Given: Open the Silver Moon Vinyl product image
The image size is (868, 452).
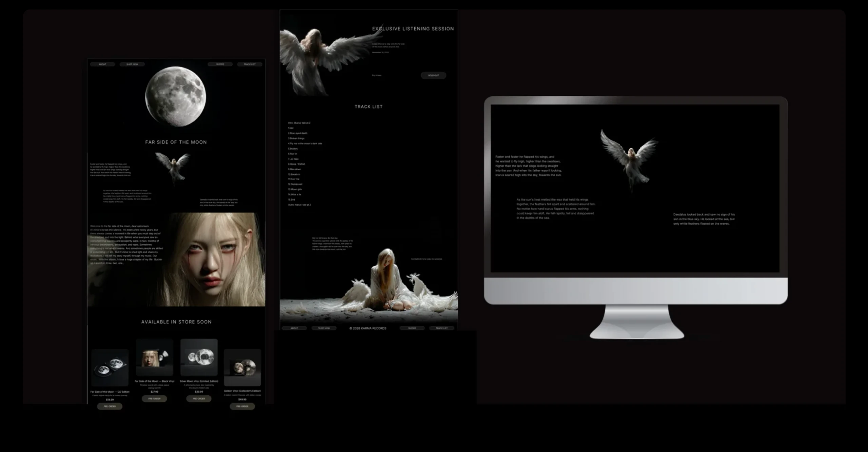Looking at the screenshot, I should click(x=199, y=358).
